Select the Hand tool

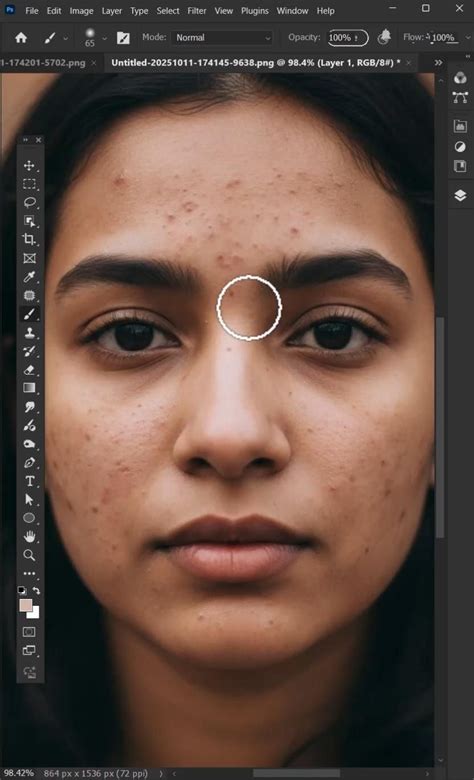[x=29, y=537]
